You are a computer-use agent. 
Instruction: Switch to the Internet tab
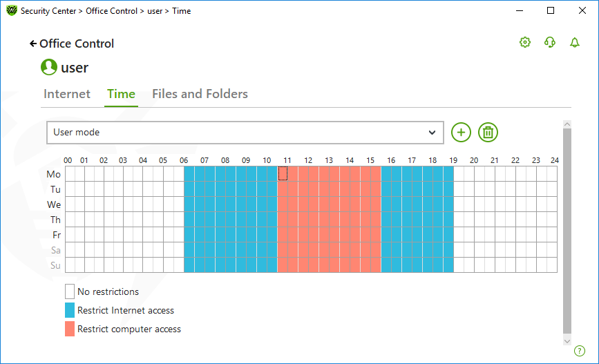(67, 94)
